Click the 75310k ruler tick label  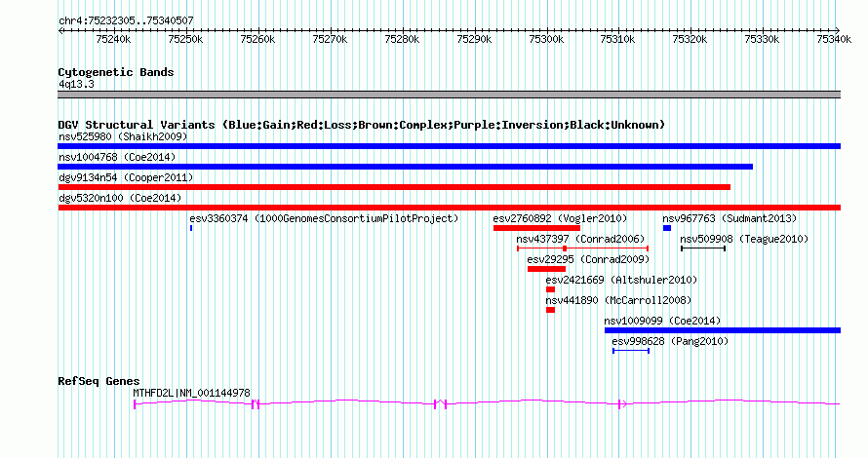tap(617, 39)
